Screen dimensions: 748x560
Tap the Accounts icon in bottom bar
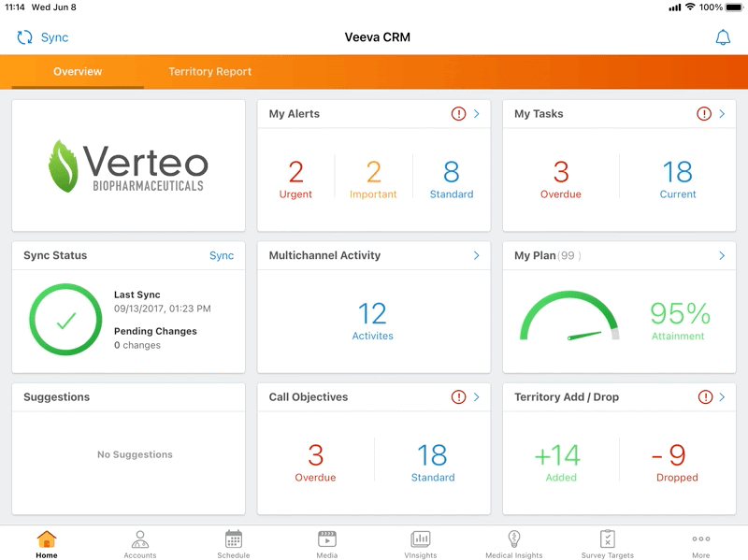click(x=140, y=539)
